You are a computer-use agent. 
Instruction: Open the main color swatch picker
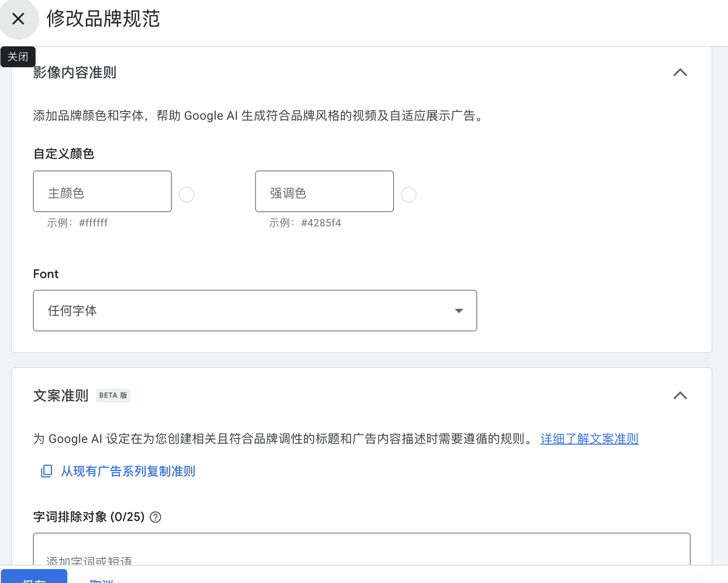pos(187,195)
